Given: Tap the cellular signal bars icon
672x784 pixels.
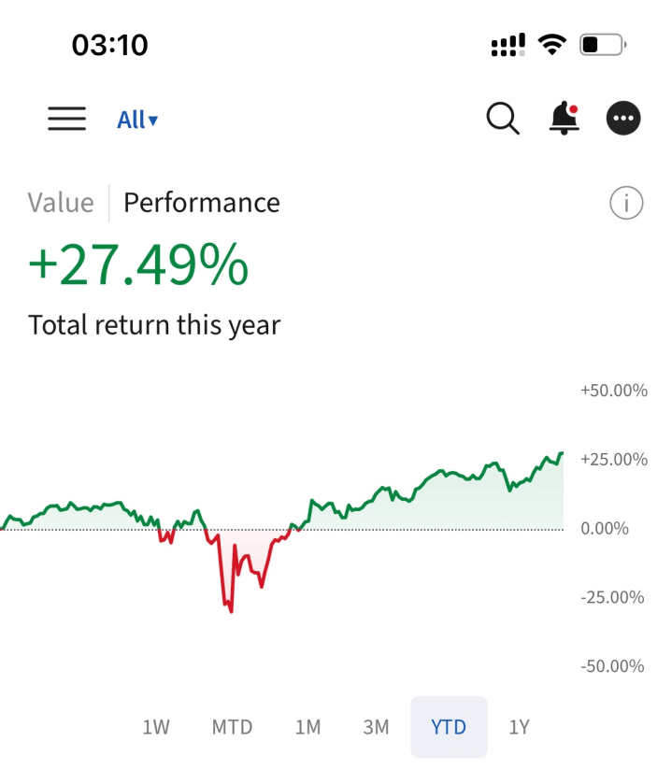Looking at the screenshot, I should (x=508, y=45).
